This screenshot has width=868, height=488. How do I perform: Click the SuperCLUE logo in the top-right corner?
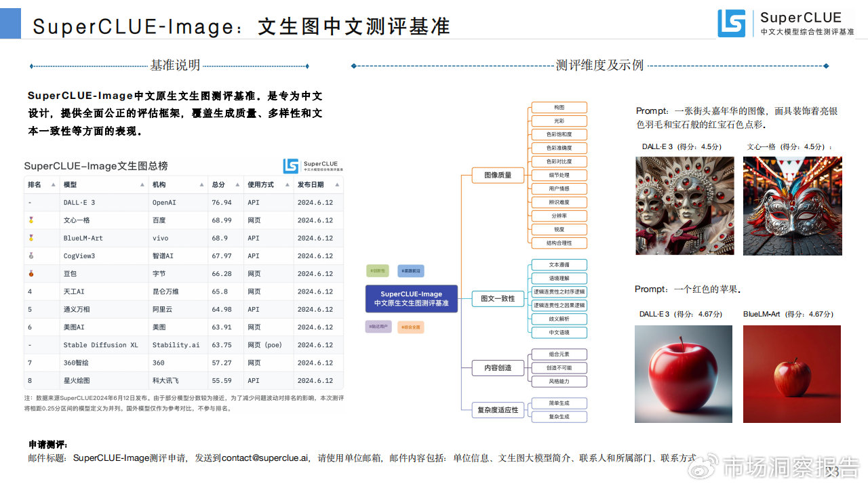click(x=786, y=23)
